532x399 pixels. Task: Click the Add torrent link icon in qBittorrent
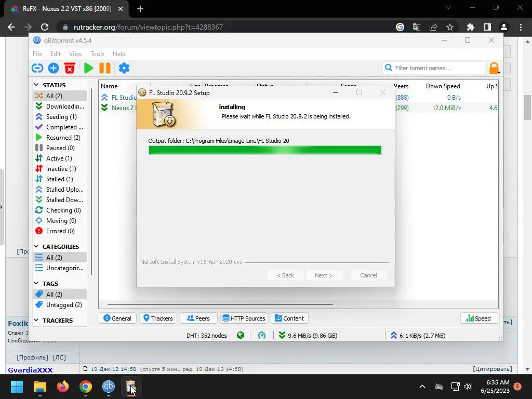37,68
